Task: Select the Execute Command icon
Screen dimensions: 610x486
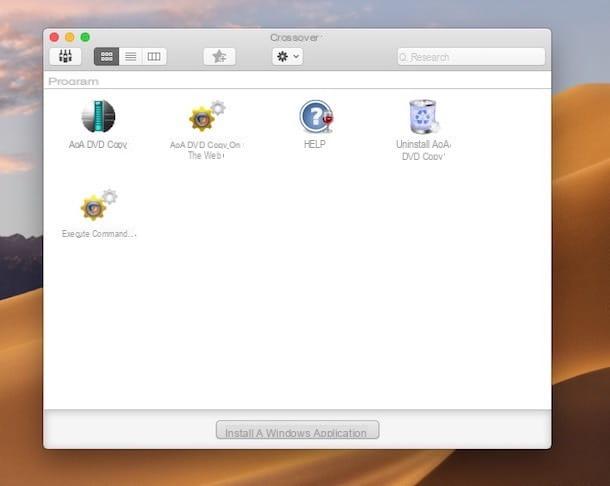Action: click(99, 205)
